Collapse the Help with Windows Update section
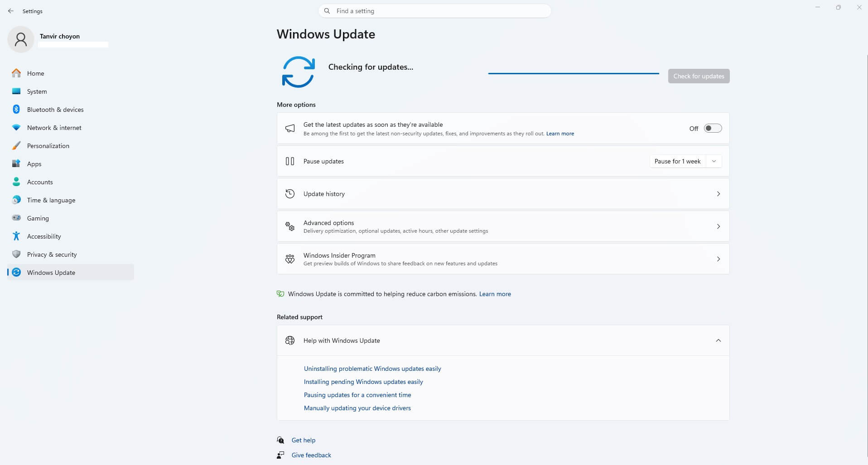 719,340
